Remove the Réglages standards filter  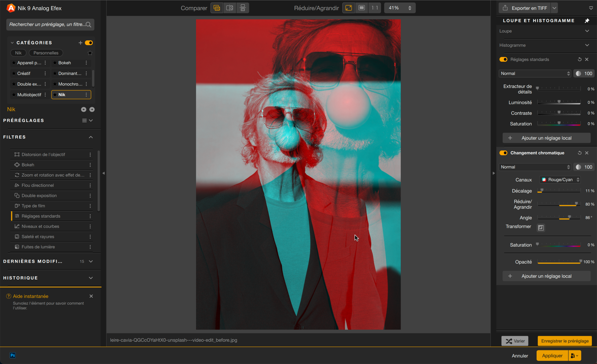[587, 59]
